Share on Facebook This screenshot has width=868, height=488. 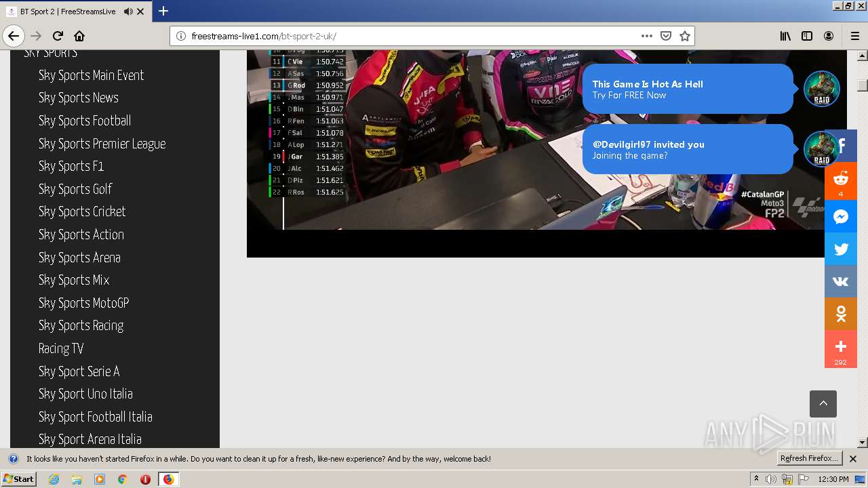click(x=841, y=146)
